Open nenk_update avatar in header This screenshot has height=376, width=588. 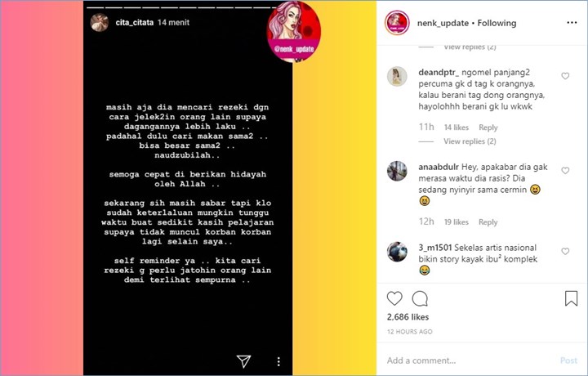(x=397, y=23)
